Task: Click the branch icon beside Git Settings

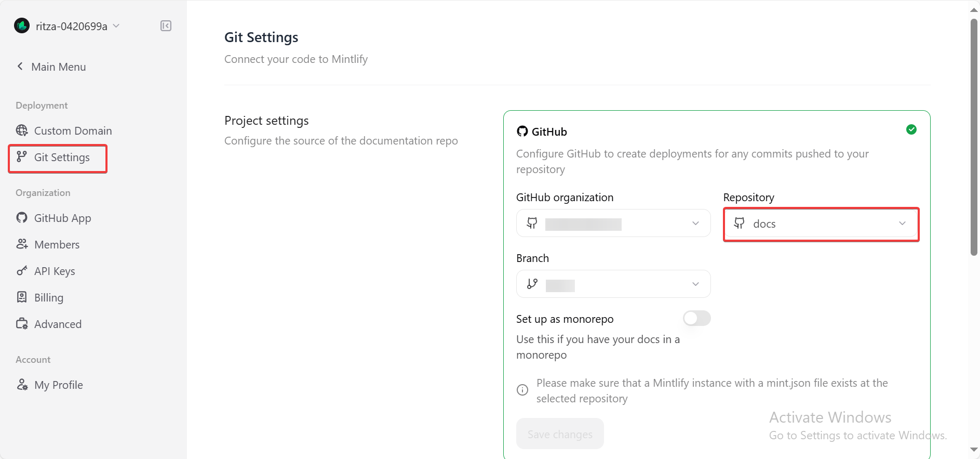Action: (x=22, y=156)
